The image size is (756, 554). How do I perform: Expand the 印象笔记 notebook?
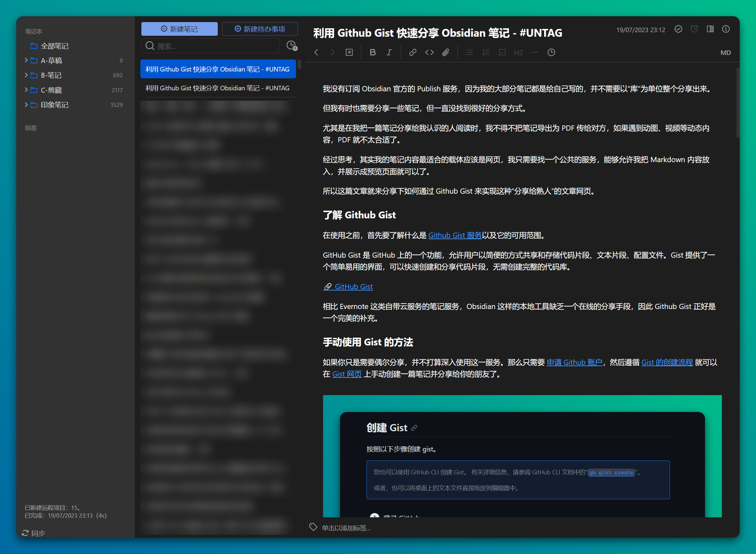coord(26,104)
